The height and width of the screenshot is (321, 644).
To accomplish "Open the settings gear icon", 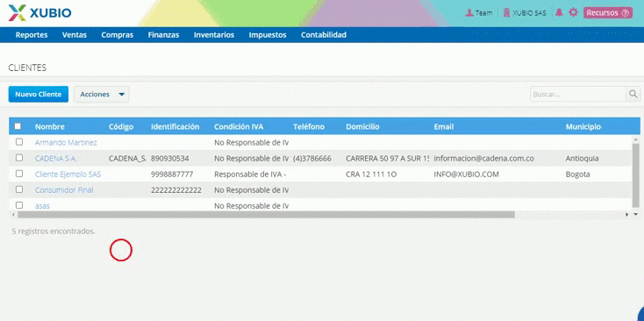I will [x=573, y=13].
